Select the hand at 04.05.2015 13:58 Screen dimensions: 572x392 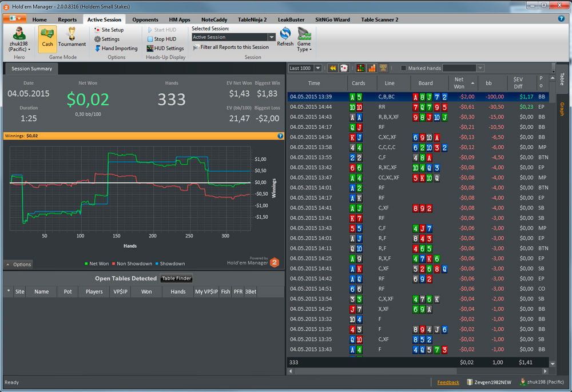[418, 148]
